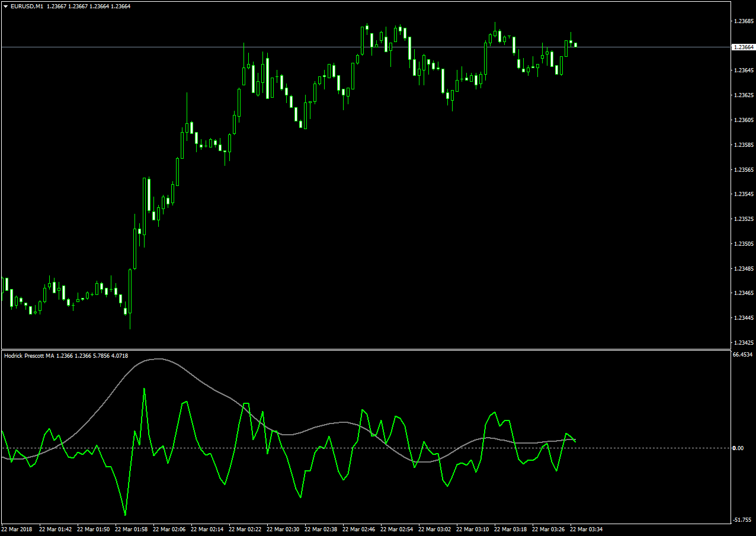Click the 22 Mar 02:46 time label
This screenshot has width=756, height=536.
tap(359, 529)
